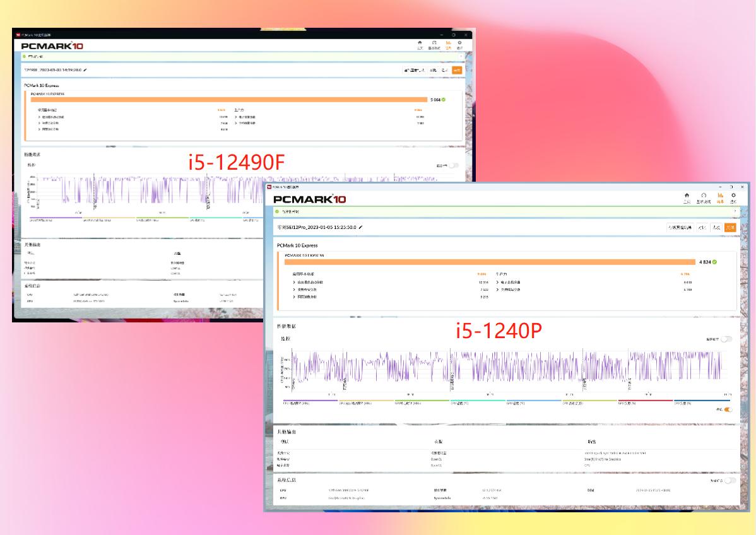Select yellow GPU memory clock legend swatch

point(367,401)
